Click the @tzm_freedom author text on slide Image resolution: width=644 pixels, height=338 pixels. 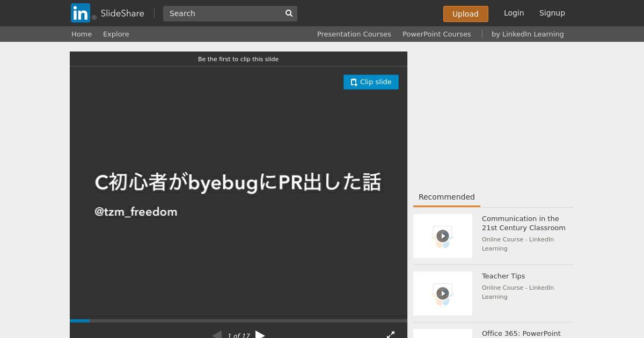136,211
